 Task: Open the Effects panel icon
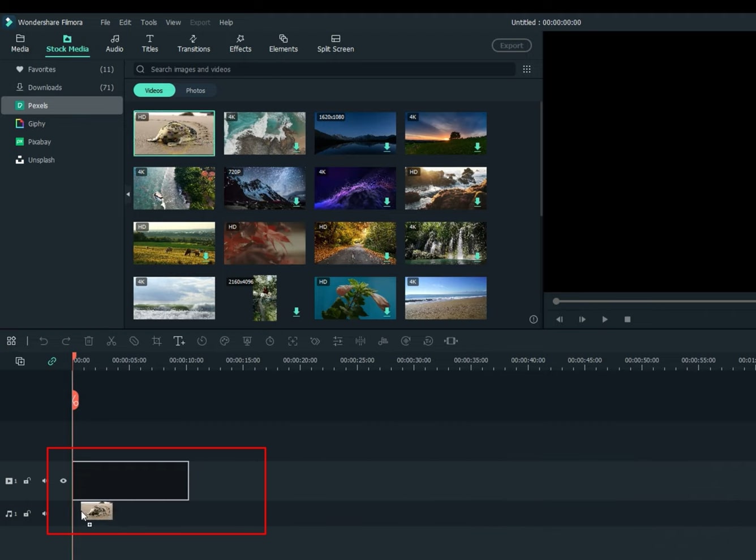(x=240, y=43)
